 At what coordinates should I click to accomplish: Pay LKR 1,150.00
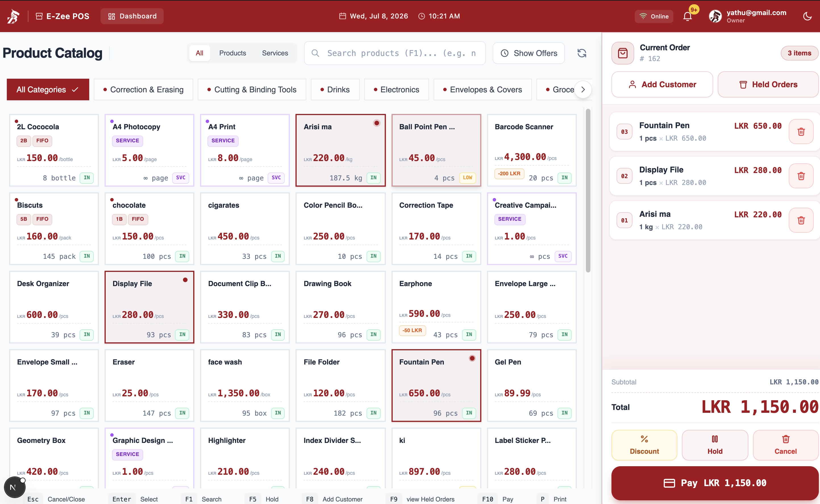(715, 483)
